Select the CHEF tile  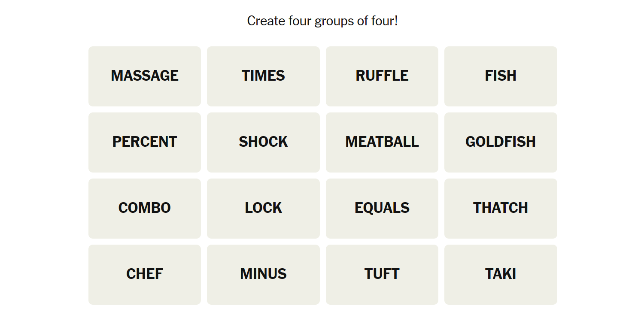145,274
